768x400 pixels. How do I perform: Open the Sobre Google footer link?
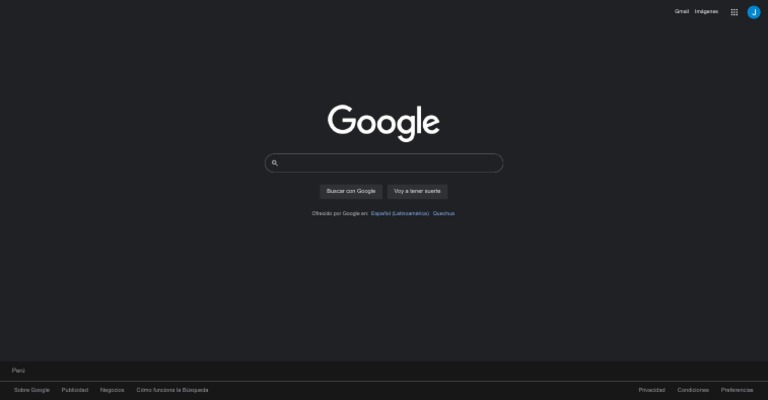tap(32, 390)
